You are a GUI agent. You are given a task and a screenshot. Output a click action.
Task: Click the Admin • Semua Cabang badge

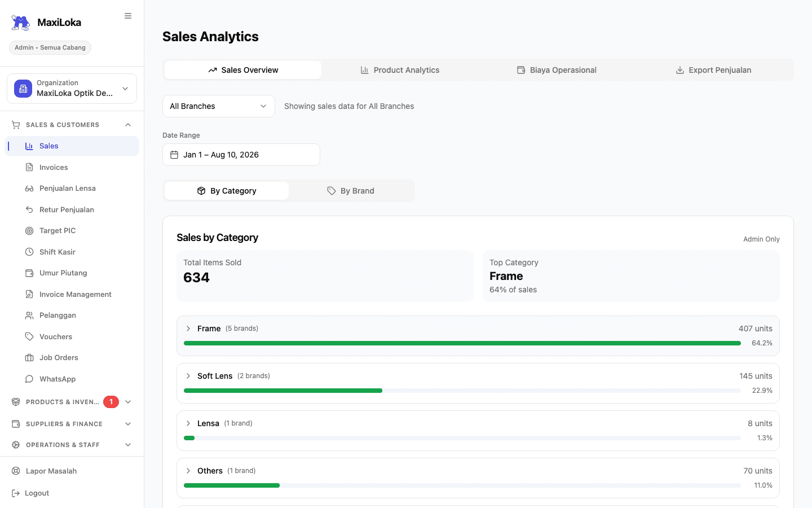(50, 47)
